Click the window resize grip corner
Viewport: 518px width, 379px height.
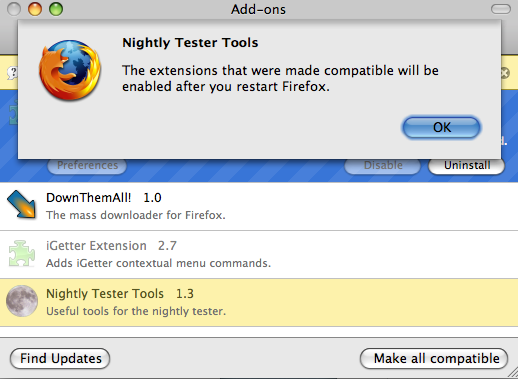(x=512, y=373)
